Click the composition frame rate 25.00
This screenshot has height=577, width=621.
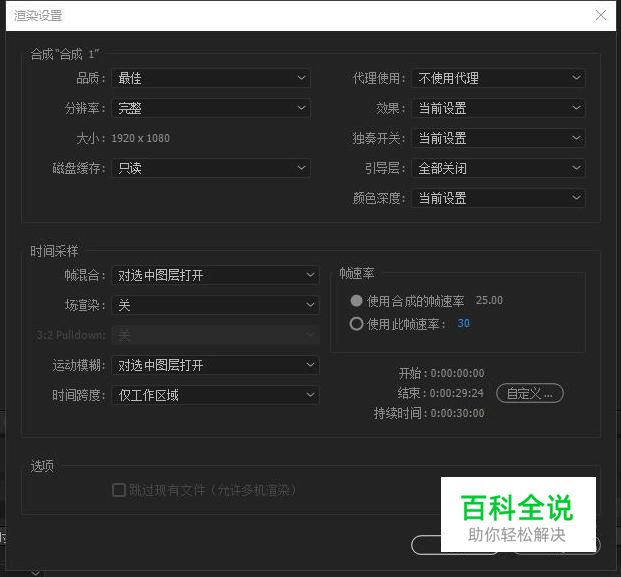[x=489, y=300]
